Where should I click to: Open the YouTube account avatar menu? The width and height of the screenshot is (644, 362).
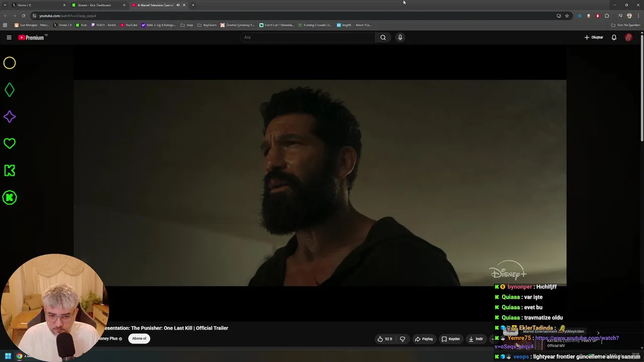point(628,37)
